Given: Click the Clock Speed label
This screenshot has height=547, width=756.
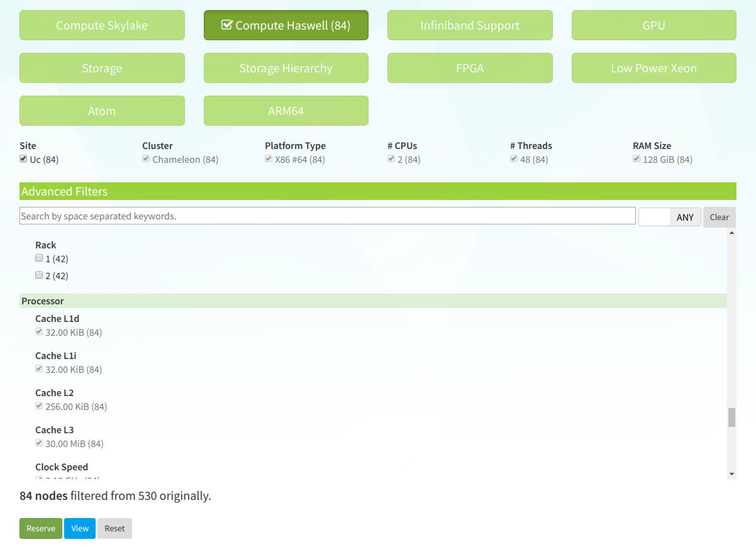Looking at the screenshot, I should [62, 467].
